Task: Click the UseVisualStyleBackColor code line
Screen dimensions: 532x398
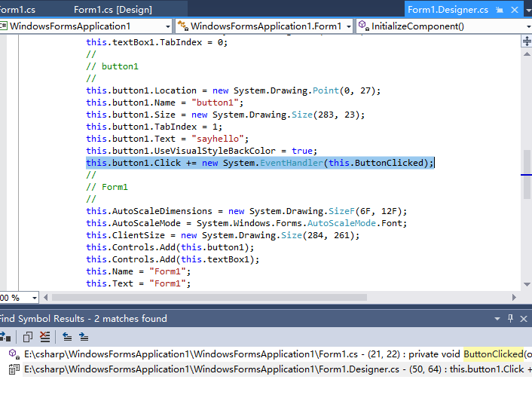Action: pyautogui.click(x=201, y=151)
